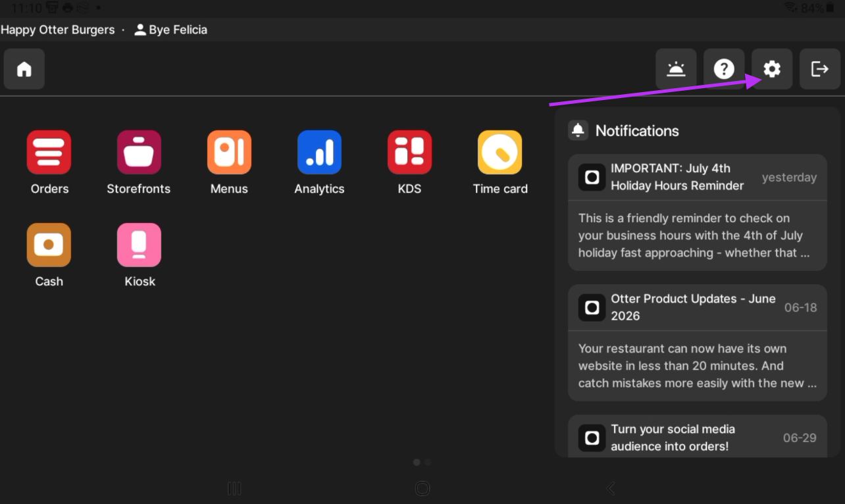
Task: Click the Bye Felicia user label
Action: [170, 30]
